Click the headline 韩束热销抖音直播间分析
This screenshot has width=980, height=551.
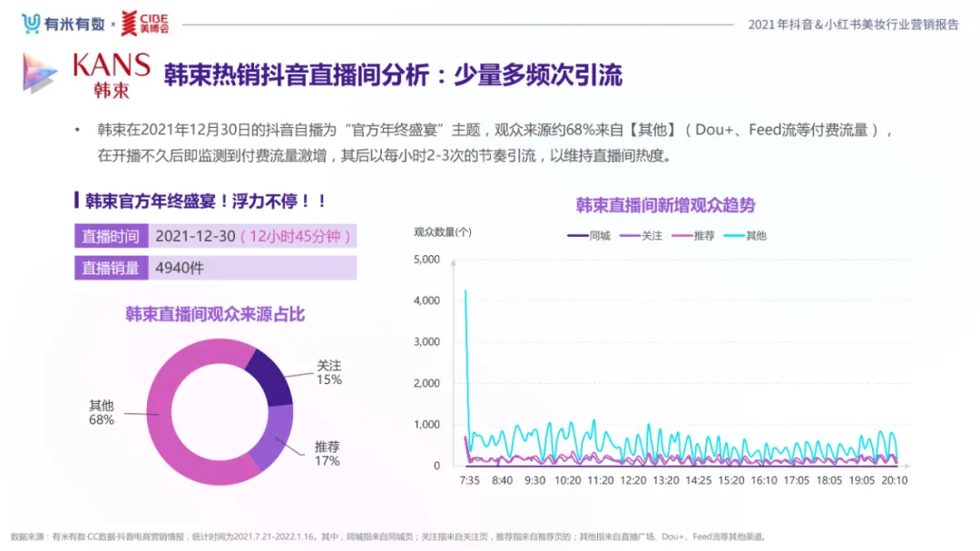pyautogui.click(x=297, y=75)
